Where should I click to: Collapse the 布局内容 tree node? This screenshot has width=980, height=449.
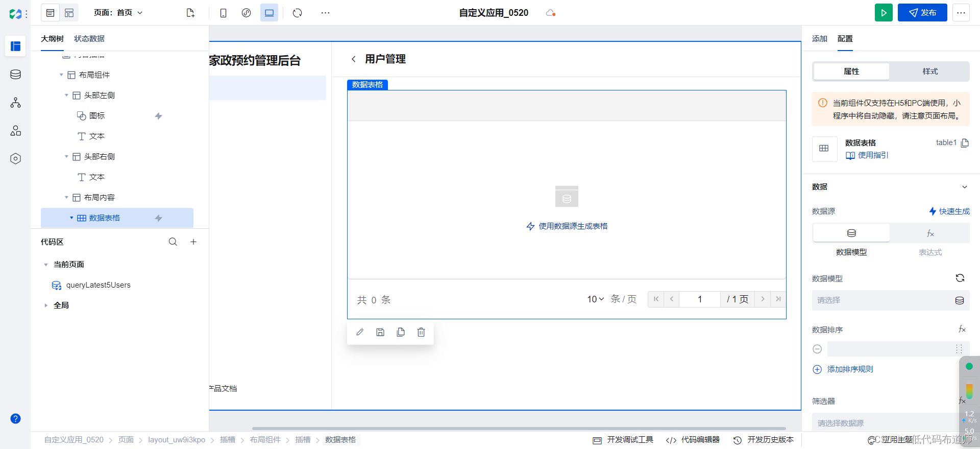click(x=66, y=198)
